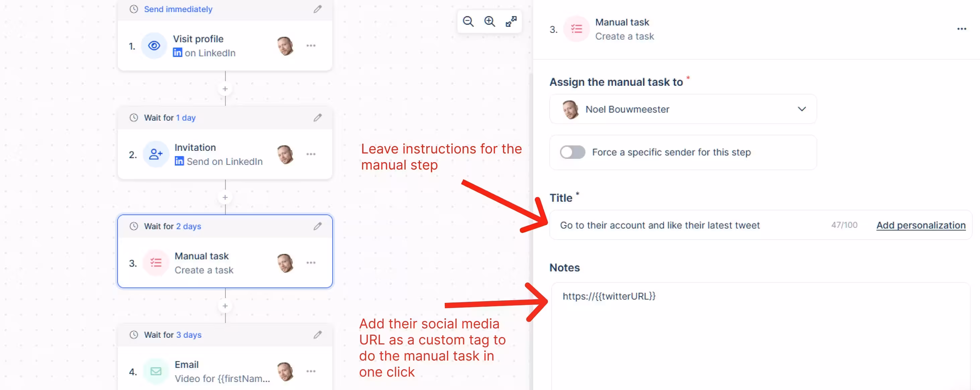980x390 pixels.
Task: Edit the 'Send immediately' timing pencil
Action: click(x=317, y=9)
